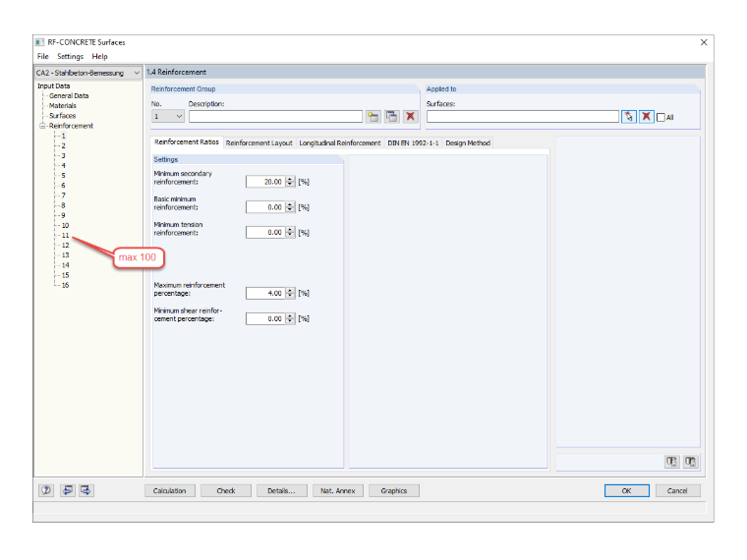Select reinforcement group 6 in tree
The width and height of the screenshot is (747, 560).
coord(63,186)
